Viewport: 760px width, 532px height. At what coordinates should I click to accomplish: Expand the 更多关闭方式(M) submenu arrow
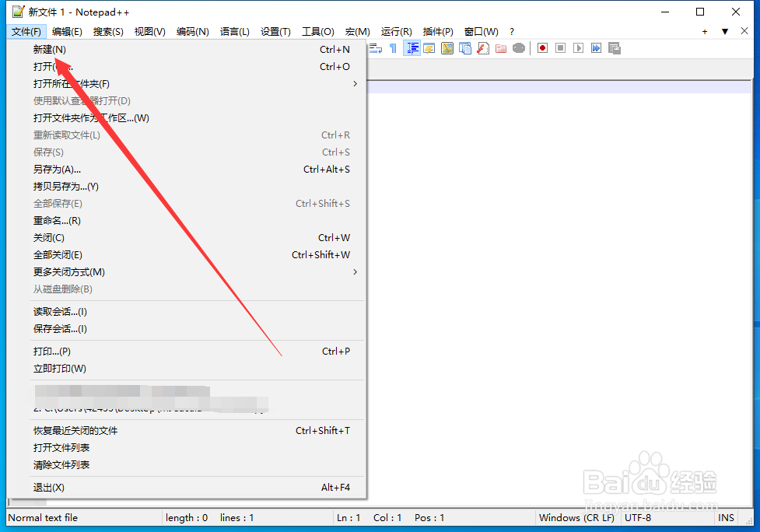pyautogui.click(x=355, y=271)
